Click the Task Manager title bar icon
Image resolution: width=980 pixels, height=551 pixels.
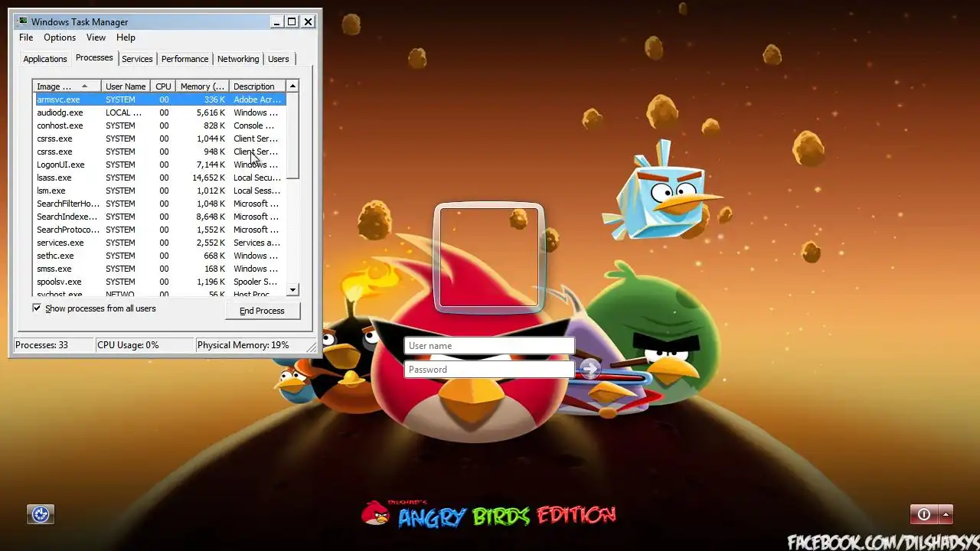pos(22,21)
